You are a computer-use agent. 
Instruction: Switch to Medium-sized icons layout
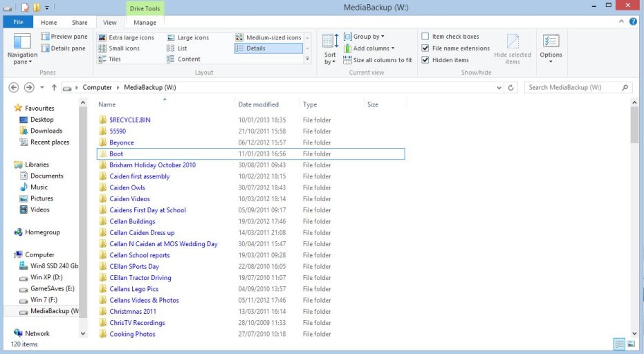(268, 37)
